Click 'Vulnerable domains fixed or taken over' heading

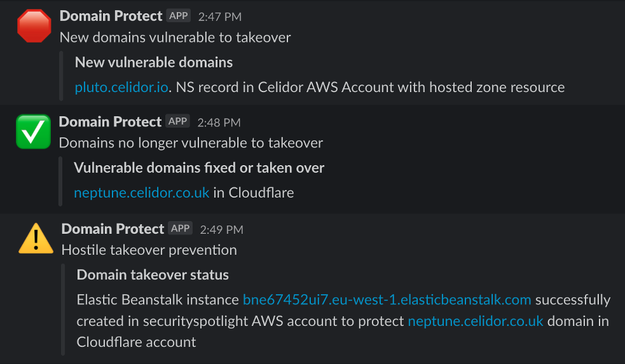point(199,168)
